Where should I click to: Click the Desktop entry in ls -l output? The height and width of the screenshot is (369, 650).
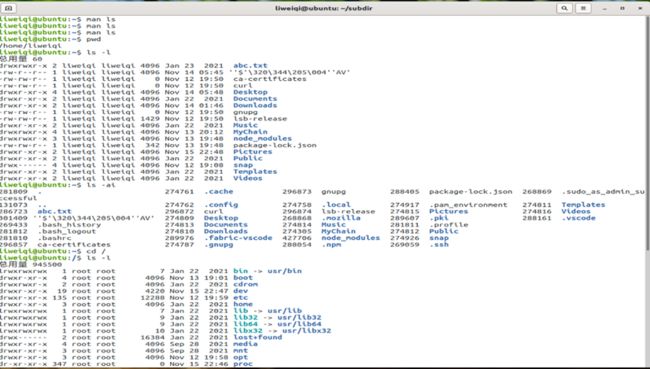tap(250, 92)
